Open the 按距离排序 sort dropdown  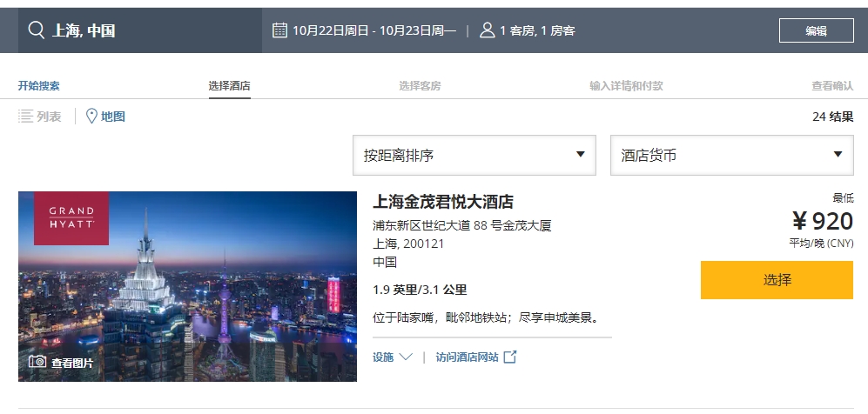(x=474, y=156)
